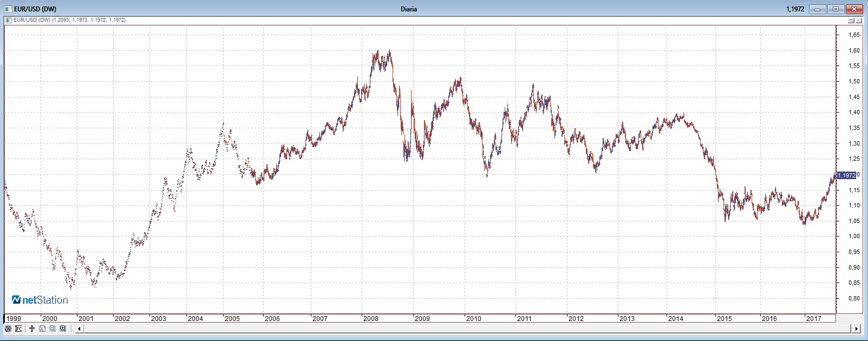Viewport: 868px width, 341px height.
Task: Click the 2011 label on the time axis
Action: click(x=524, y=318)
